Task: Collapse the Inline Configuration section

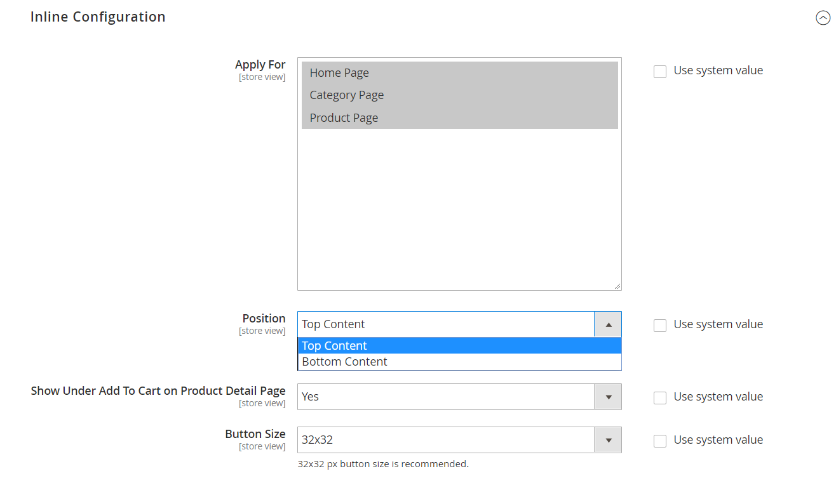Action: click(x=823, y=18)
